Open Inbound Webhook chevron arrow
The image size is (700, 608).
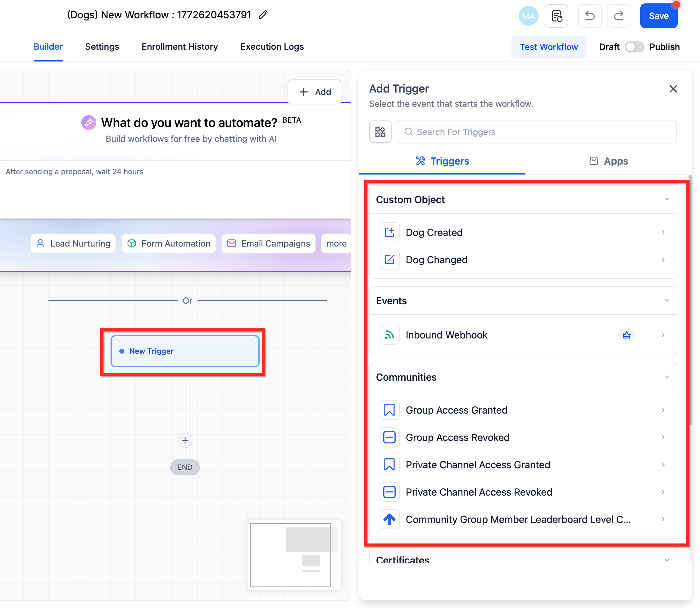point(663,335)
